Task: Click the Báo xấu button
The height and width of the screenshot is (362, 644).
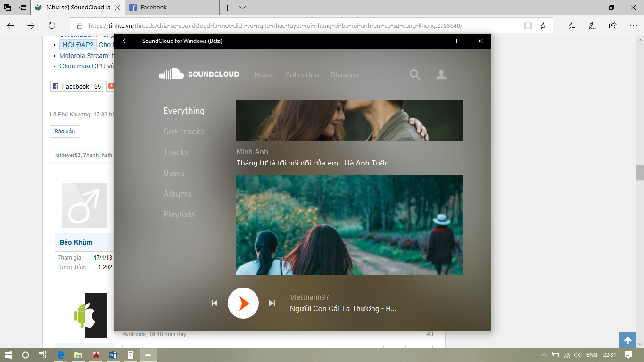Action: click(x=65, y=132)
